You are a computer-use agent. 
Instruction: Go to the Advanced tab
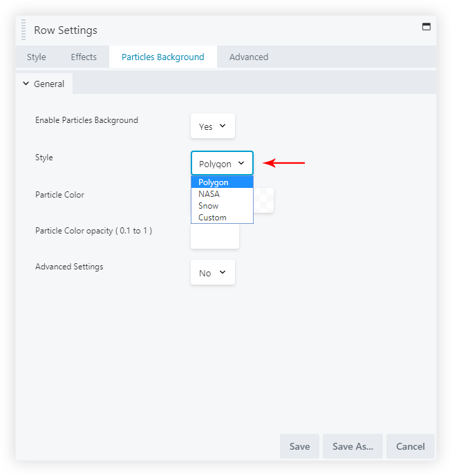click(248, 57)
